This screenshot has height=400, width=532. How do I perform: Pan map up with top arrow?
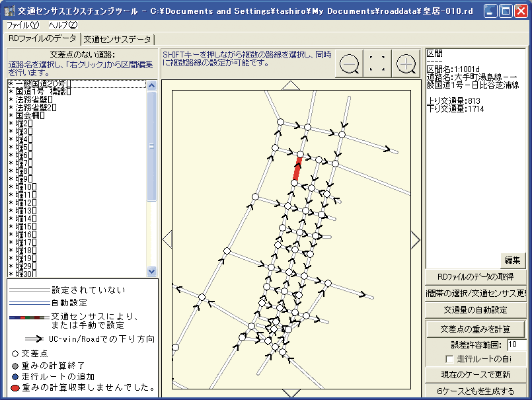(x=291, y=85)
